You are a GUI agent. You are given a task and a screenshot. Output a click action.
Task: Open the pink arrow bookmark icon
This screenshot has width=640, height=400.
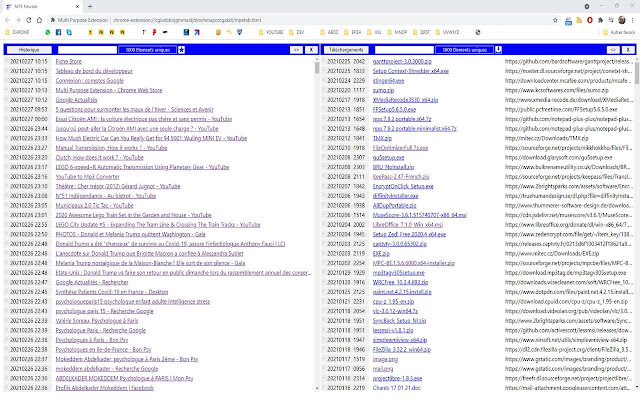(197, 32)
